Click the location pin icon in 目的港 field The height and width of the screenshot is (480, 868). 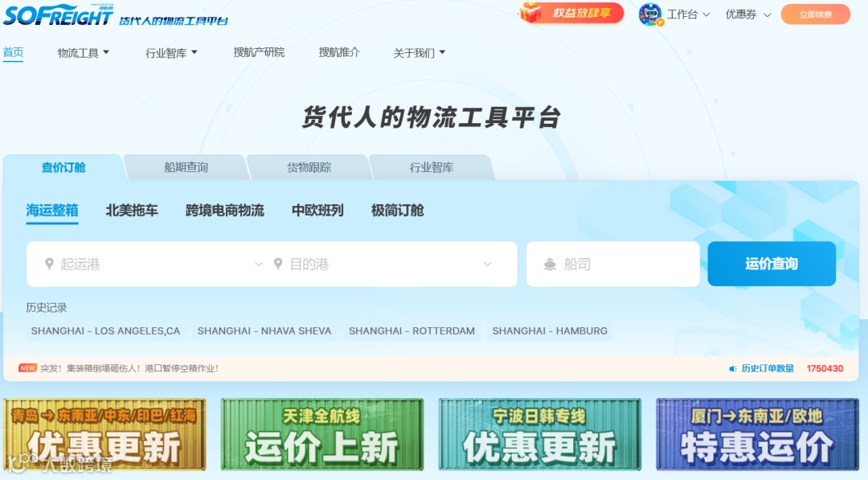click(x=278, y=264)
